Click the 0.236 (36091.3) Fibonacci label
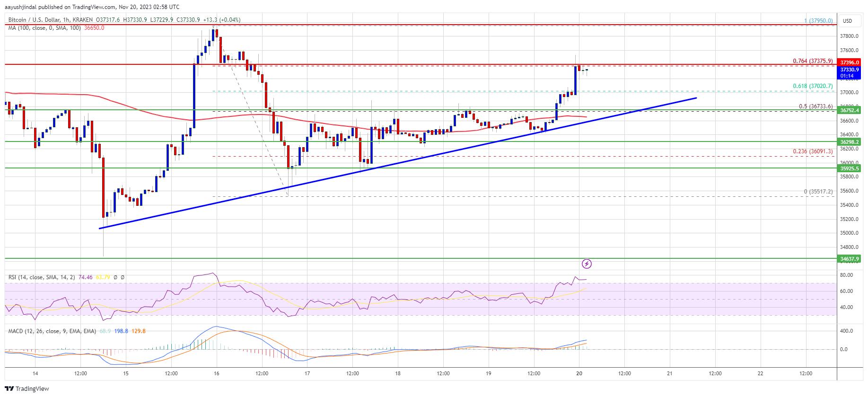This screenshot has width=868, height=397. (813, 151)
